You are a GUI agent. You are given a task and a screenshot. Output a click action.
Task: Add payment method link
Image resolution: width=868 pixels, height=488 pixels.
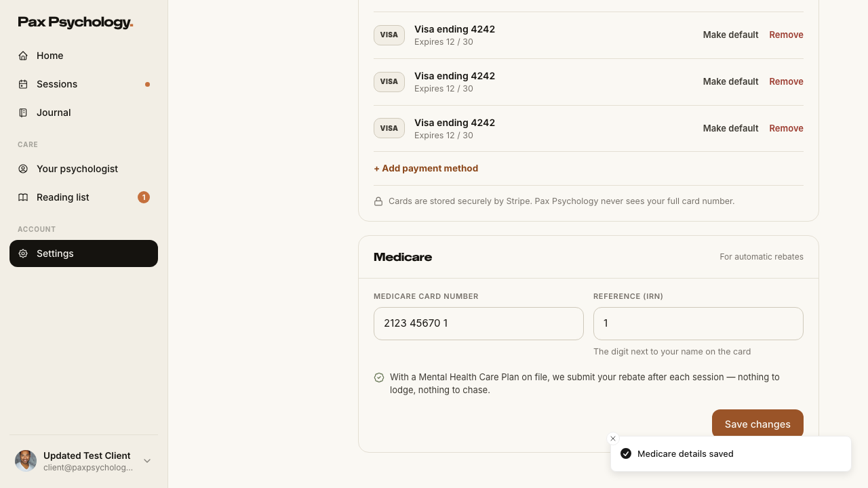(426, 168)
